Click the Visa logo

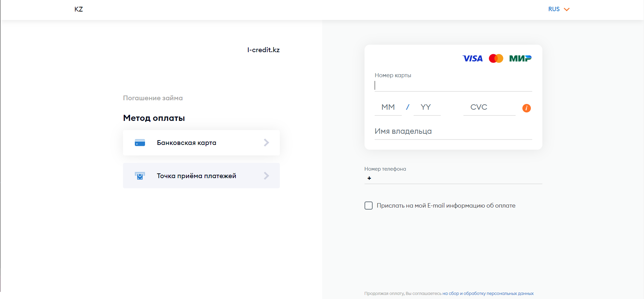coord(473,59)
